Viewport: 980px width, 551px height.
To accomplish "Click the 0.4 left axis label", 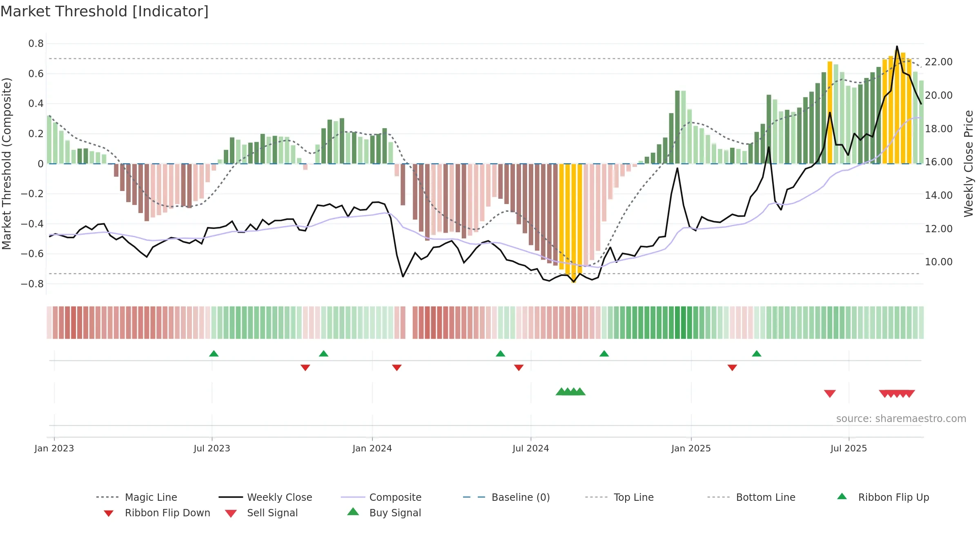I will pos(36,104).
